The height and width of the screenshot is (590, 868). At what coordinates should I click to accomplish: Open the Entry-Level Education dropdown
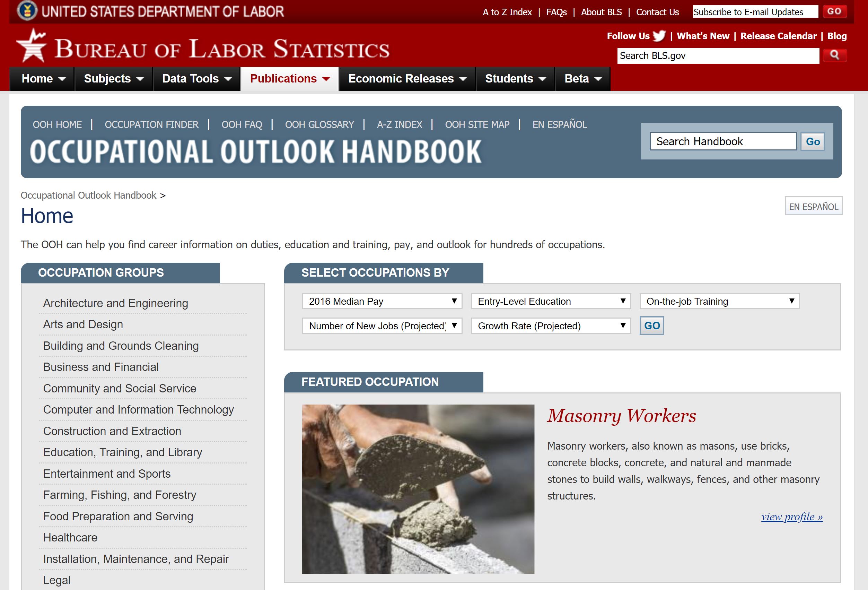(x=551, y=301)
